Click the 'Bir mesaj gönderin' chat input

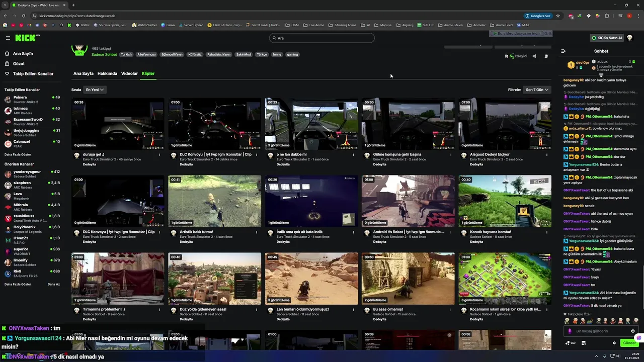point(601,331)
